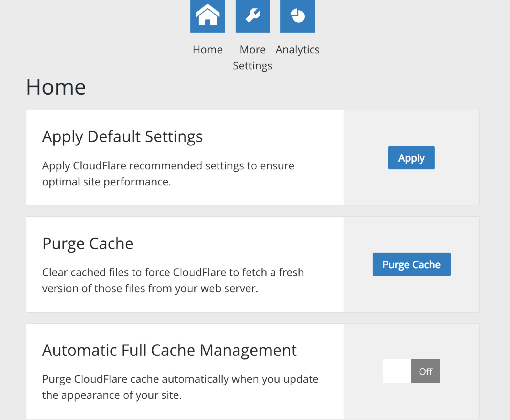Select the Home tab label

click(207, 50)
